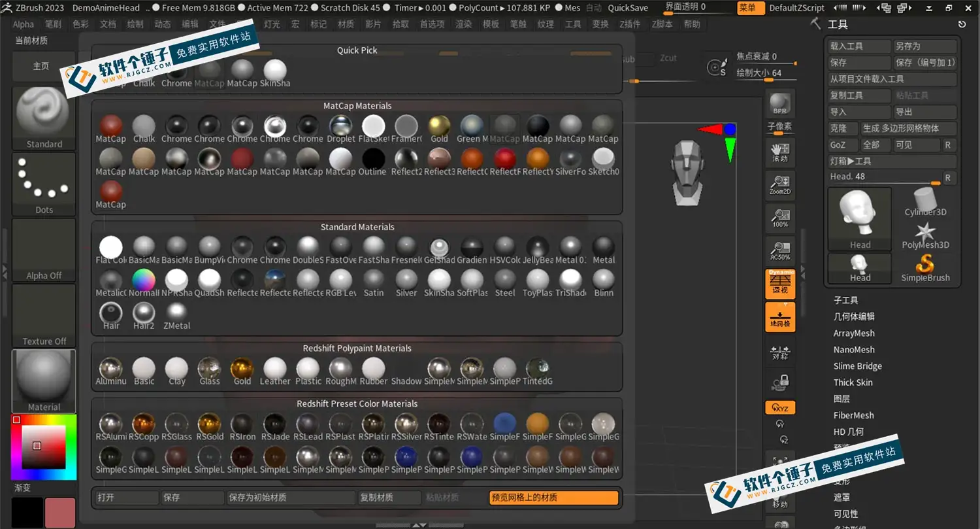Select the JellyBean standard material
Image resolution: width=980 pixels, height=529 pixels.
[538, 250]
